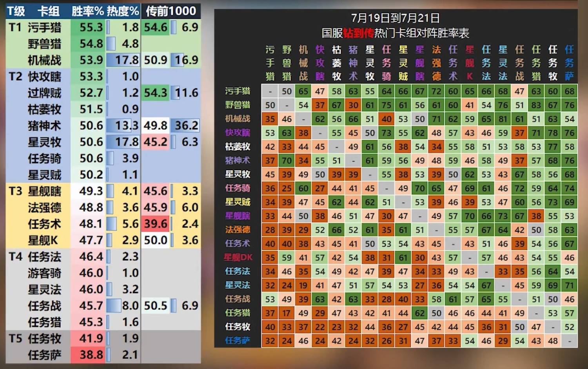
Task: Click row label 星舰DK in matchup table
Action: [x=238, y=257]
